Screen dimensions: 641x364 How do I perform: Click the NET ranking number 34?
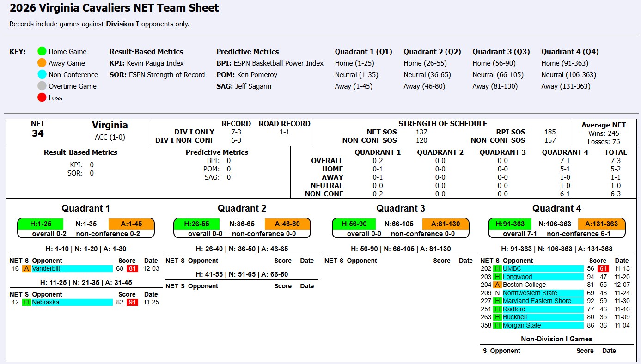37,134
